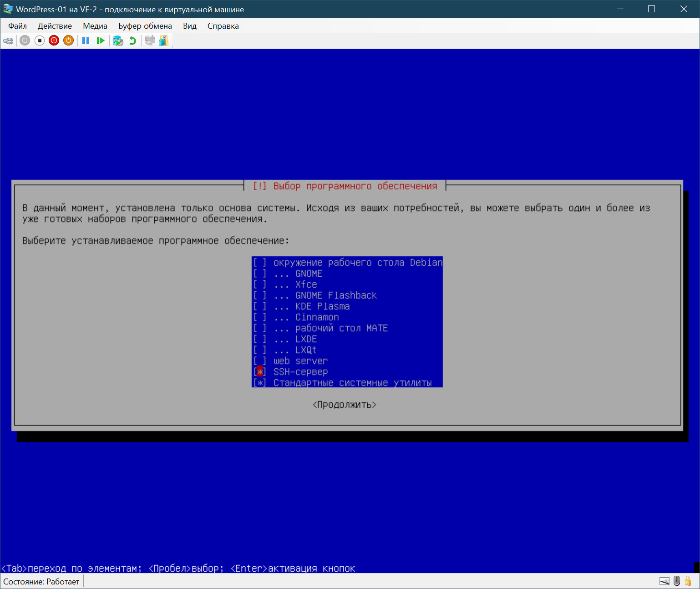This screenshot has height=589, width=700.
Task: Open the Медиа menu
Action: tap(95, 26)
